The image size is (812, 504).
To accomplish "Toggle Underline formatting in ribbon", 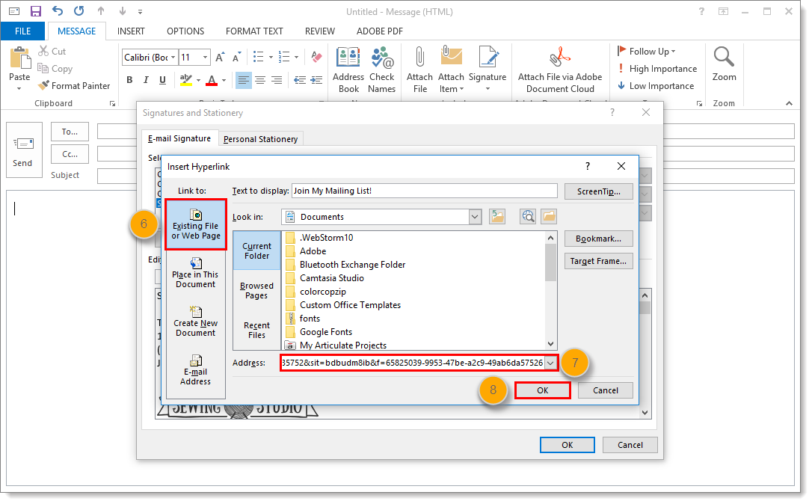I will (x=162, y=80).
